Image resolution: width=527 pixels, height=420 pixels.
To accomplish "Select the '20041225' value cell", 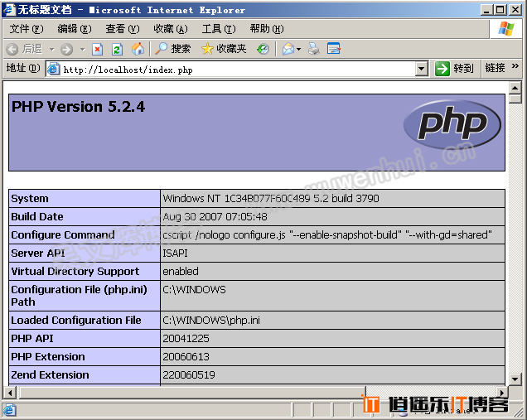I will (332, 338).
